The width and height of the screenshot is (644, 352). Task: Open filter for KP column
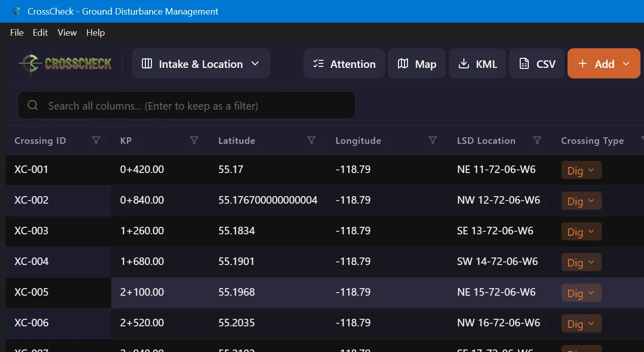194,140
